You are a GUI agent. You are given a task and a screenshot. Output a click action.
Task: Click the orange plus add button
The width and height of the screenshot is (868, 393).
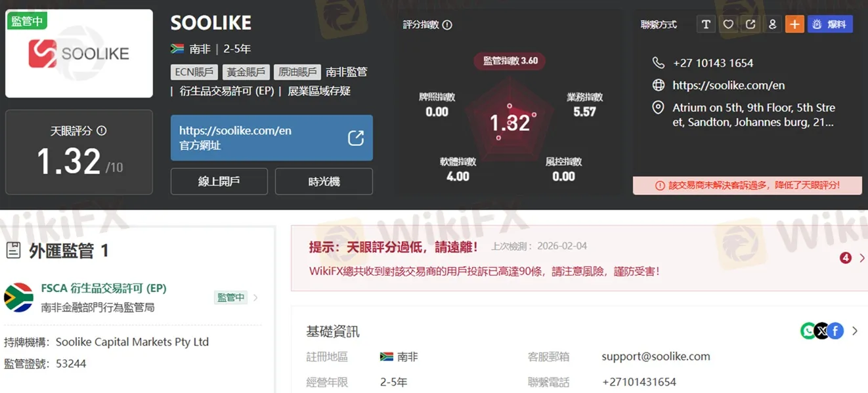coord(794,24)
